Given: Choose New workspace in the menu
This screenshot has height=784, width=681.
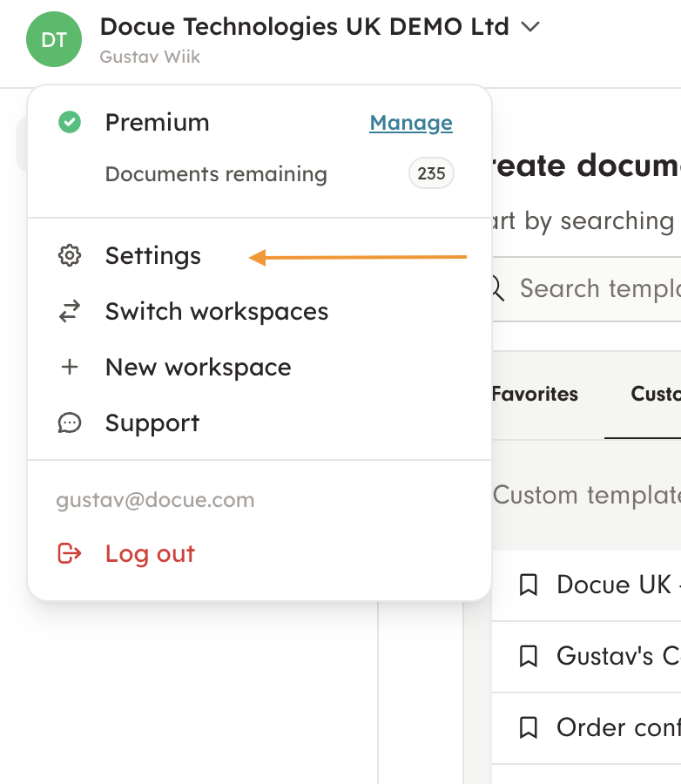Looking at the screenshot, I should pos(198,368).
